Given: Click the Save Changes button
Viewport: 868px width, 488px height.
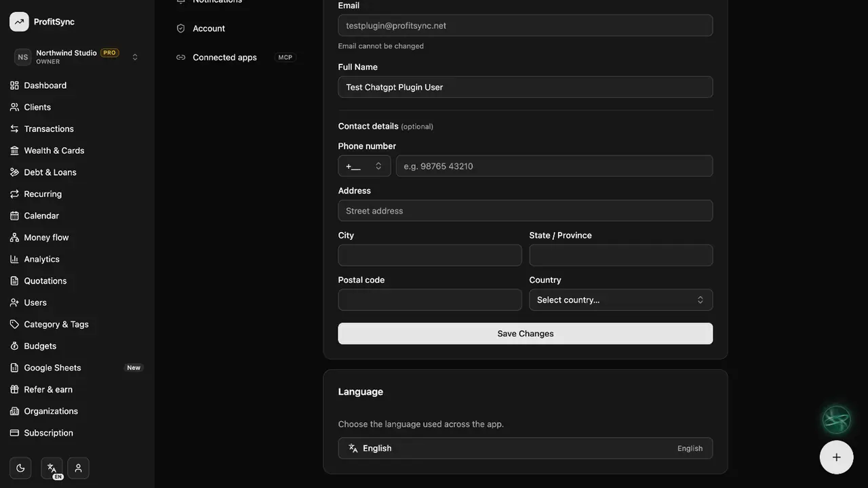Looking at the screenshot, I should pos(526,333).
